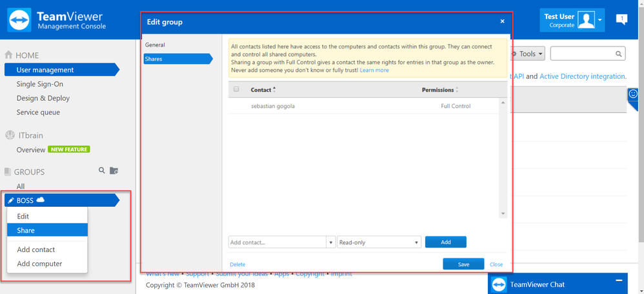Image resolution: width=644 pixels, height=294 pixels.
Task: Close the Edit group dialog with X
Action: coord(502,21)
